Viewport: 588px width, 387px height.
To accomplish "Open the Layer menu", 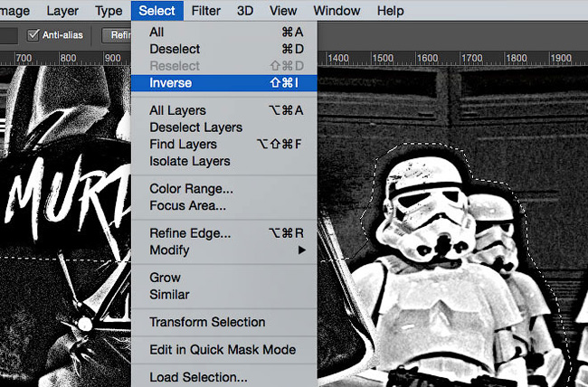I will [62, 11].
